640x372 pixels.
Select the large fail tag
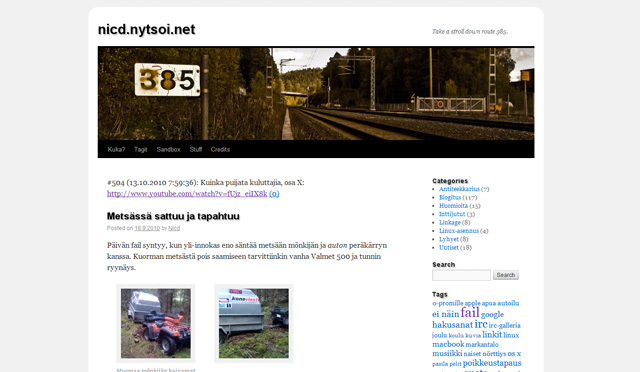pyautogui.click(x=470, y=313)
